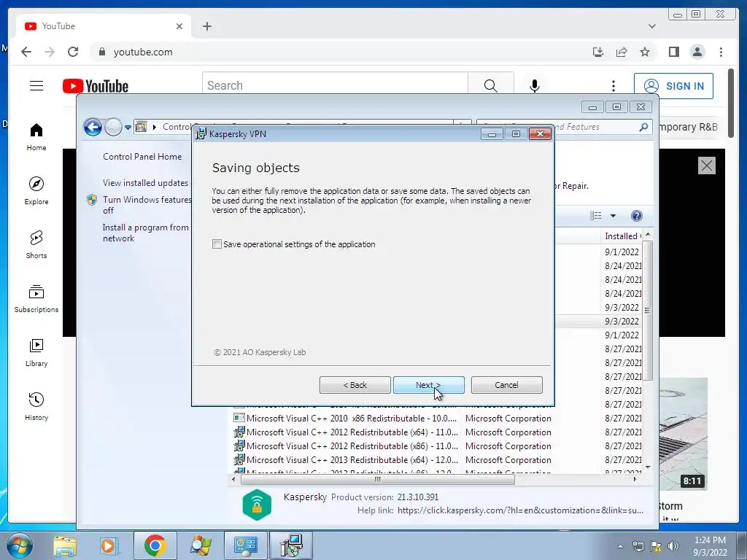This screenshot has height=560, width=747.
Task: Open Windows Media Player taskbar icon
Action: [108, 545]
